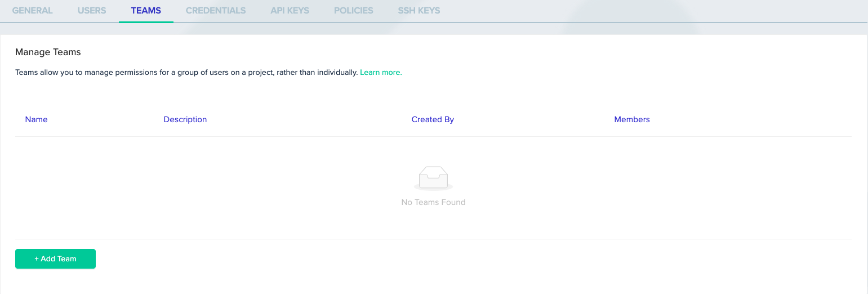Go to the Credentials tab

[216, 11]
